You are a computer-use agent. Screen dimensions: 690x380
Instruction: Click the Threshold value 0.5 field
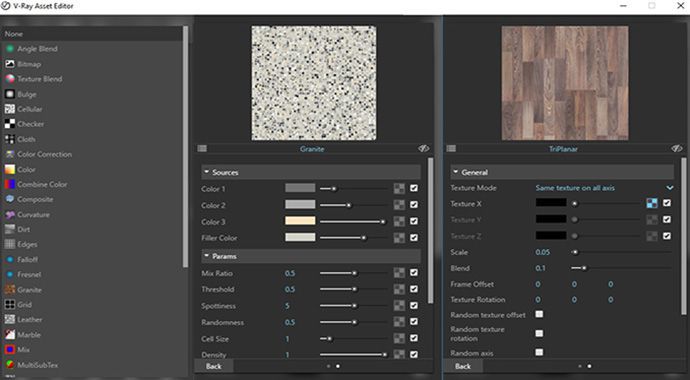[290, 289]
